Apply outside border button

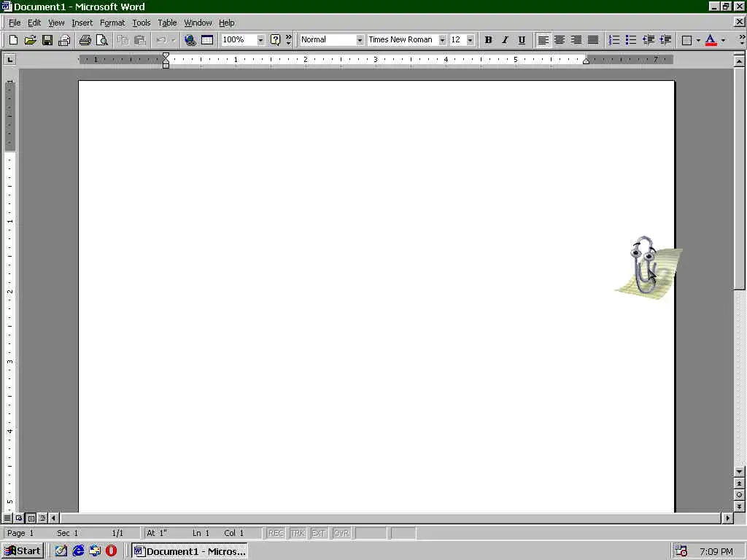686,40
